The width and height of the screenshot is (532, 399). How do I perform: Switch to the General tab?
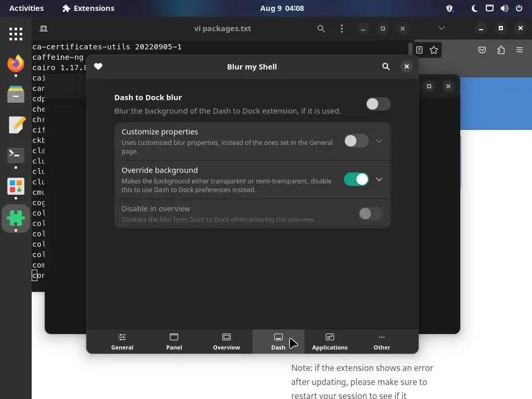pos(122,342)
